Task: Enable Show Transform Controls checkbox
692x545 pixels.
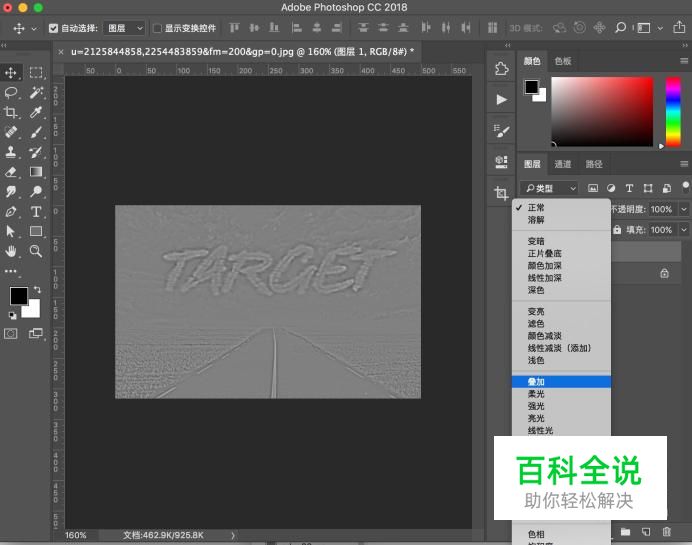Action: 157,28
